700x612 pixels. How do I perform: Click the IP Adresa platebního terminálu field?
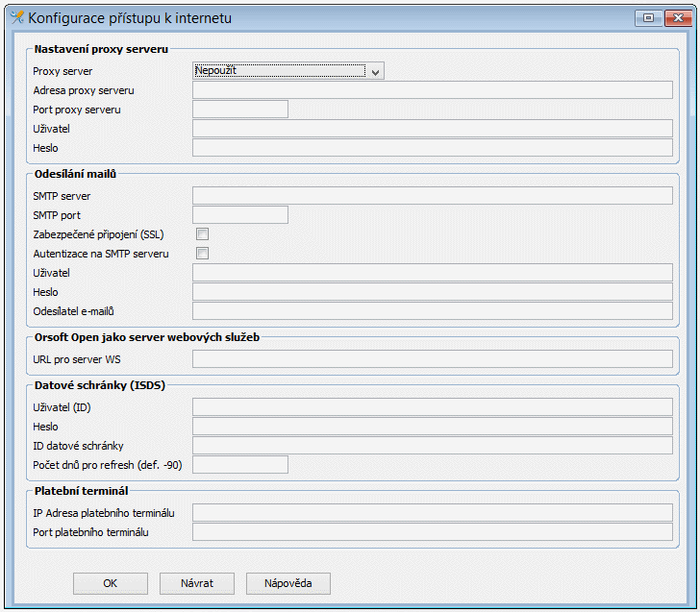432,513
